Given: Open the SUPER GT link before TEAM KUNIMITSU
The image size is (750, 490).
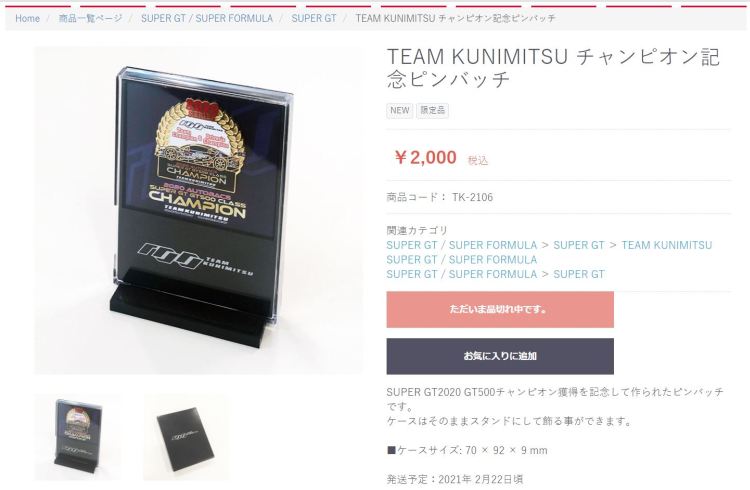Looking at the screenshot, I should coord(579,245).
